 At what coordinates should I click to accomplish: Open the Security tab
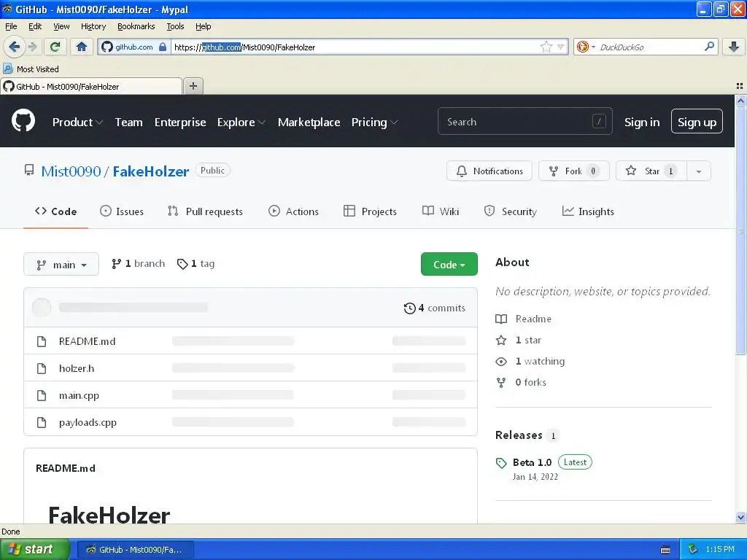(510, 211)
